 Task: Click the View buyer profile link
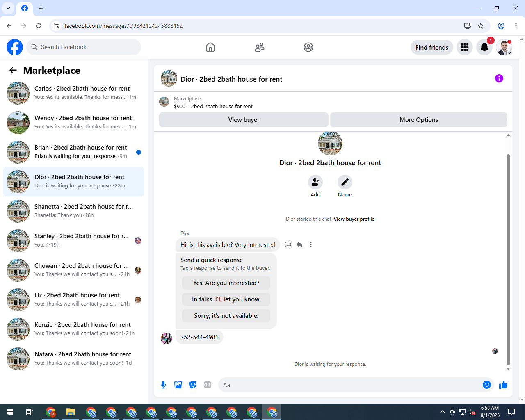(354, 219)
